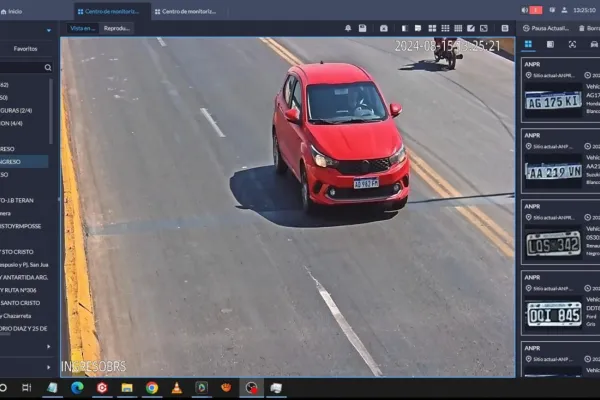Expand the dropdown arrow at the top of the sidebar
Viewport: 600px width, 400px height.
[x=49, y=30]
